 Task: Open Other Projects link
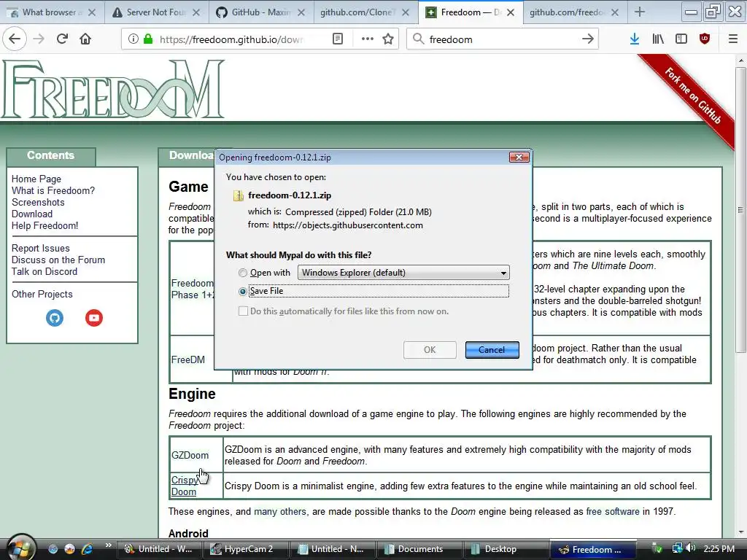(42, 295)
